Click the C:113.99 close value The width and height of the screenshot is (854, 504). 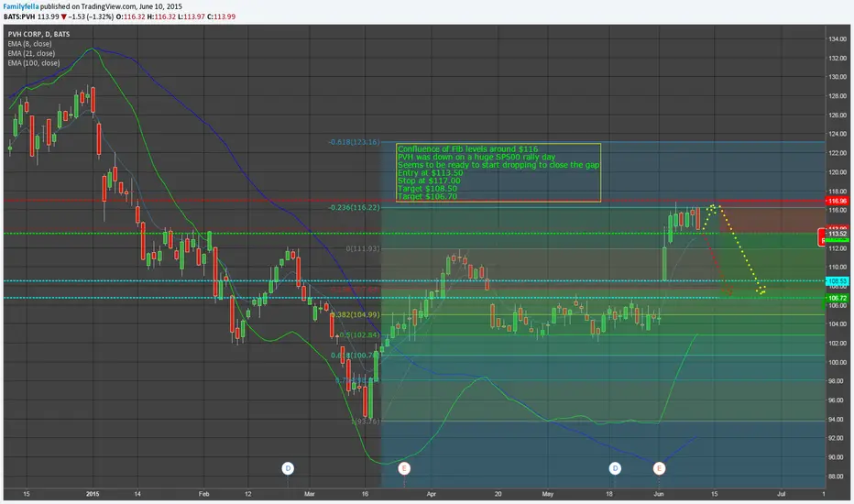coord(221,16)
